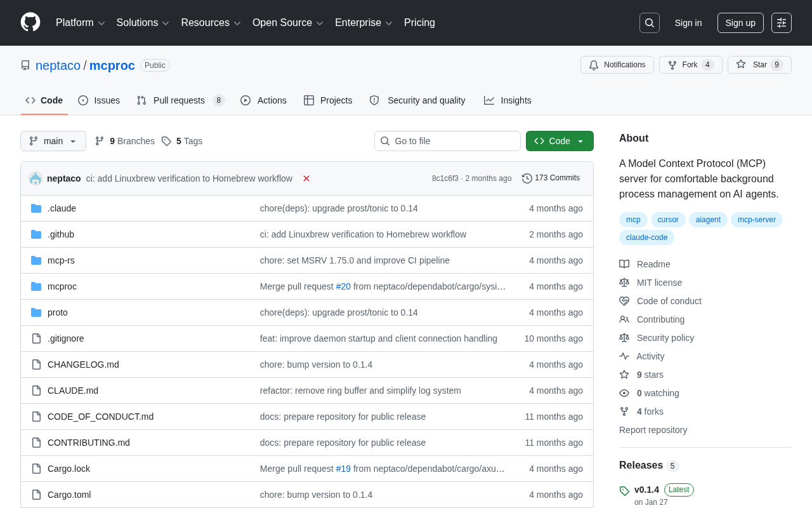View the 9 Branches link
Viewport: 812px width, 508px height.
click(125, 141)
